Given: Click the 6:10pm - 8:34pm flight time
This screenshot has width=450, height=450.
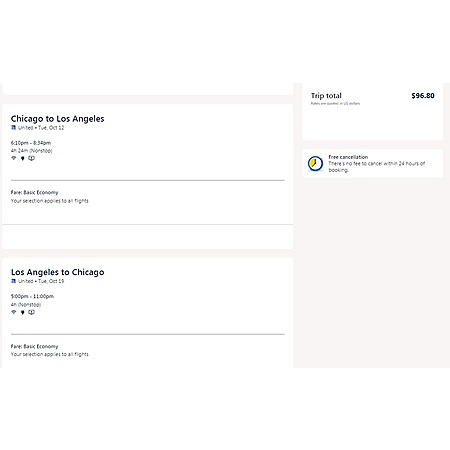Looking at the screenshot, I should [31, 143].
